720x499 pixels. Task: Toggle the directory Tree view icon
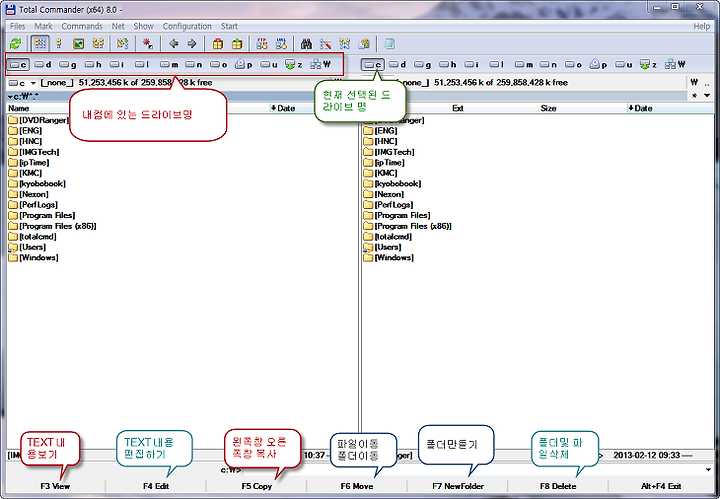coord(98,44)
